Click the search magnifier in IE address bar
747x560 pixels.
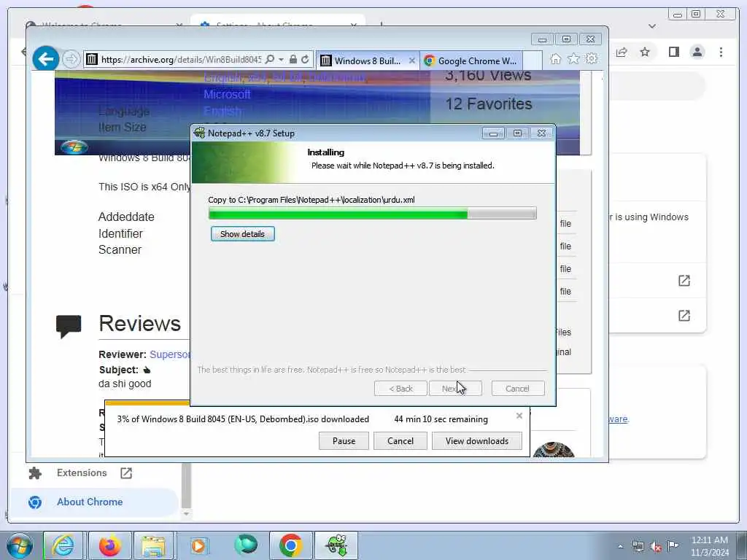coord(270,59)
